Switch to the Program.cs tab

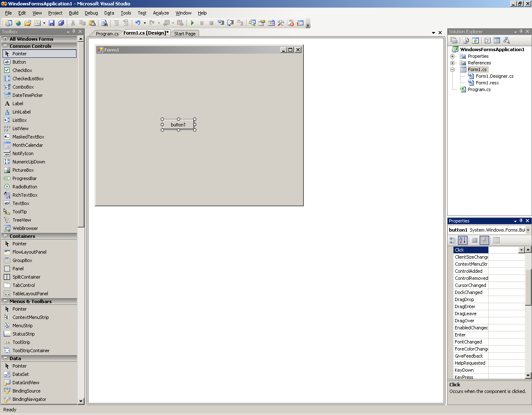[x=107, y=34]
